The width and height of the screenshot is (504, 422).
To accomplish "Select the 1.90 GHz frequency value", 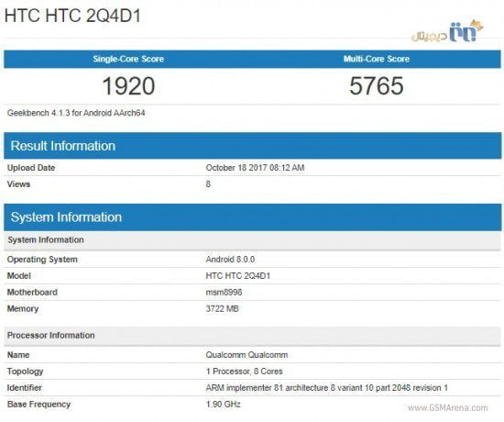I will point(223,405).
